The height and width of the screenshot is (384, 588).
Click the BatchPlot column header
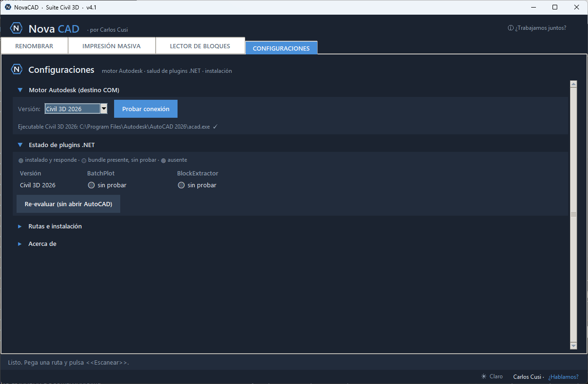[x=101, y=174]
